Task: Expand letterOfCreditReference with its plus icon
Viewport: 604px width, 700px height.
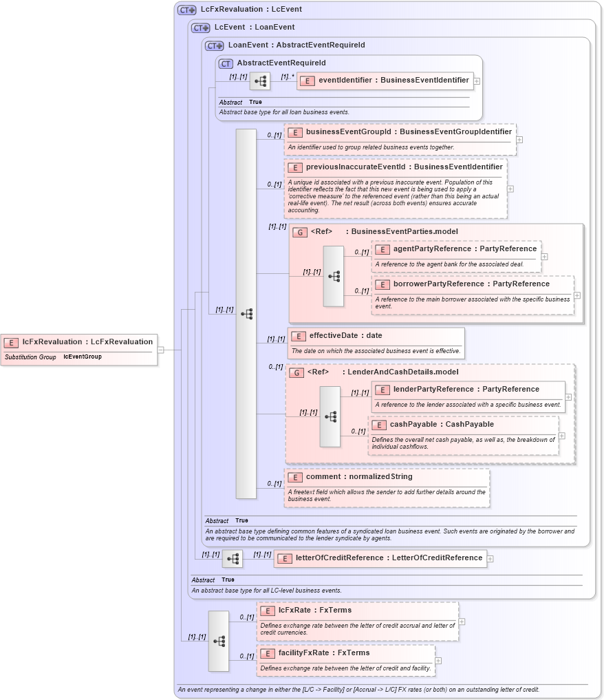Action: (490, 558)
